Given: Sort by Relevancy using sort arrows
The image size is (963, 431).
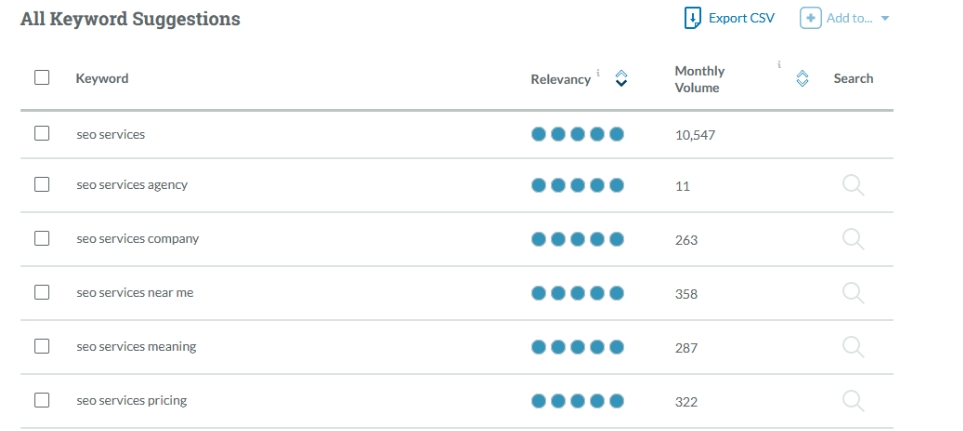Looking at the screenshot, I should click(621, 79).
